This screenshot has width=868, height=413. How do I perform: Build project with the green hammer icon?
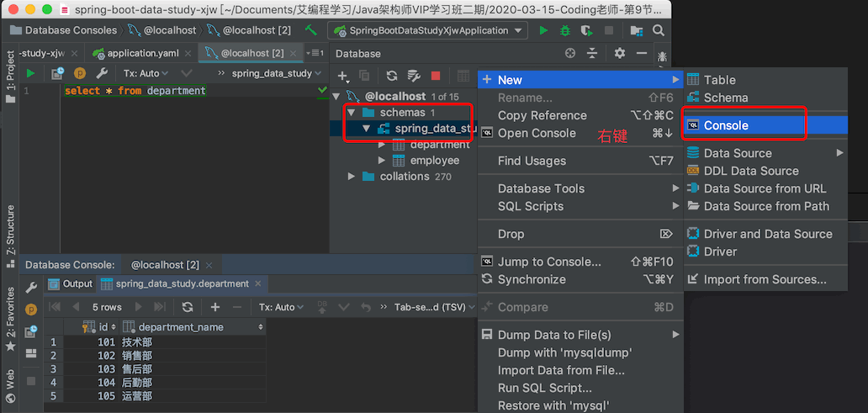point(311,30)
